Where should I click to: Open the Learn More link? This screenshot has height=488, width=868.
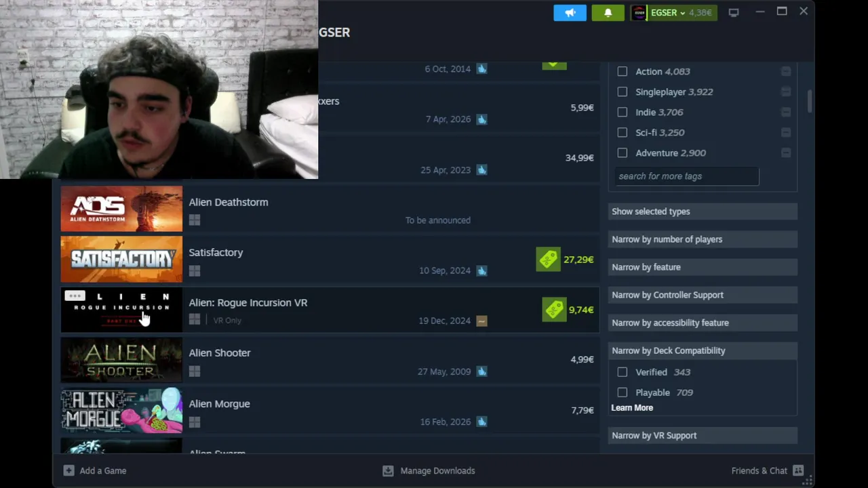click(x=632, y=408)
